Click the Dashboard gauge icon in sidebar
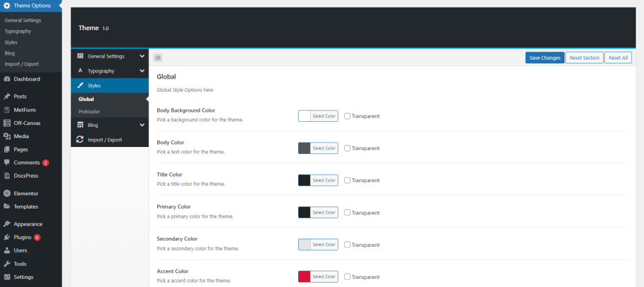Screen dimensions: 644x287 tap(7, 79)
